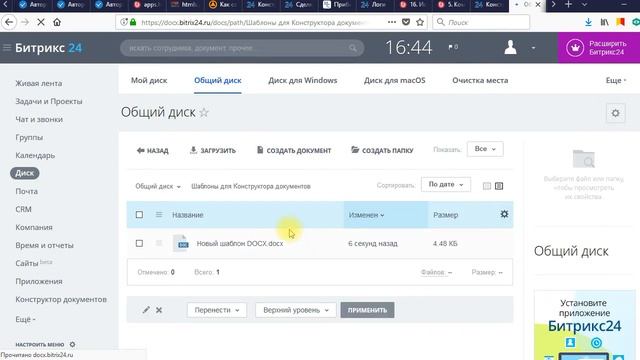Screen dimensions: 640x360
Task: Open the browser home page icon
Action: click(57, 22)
